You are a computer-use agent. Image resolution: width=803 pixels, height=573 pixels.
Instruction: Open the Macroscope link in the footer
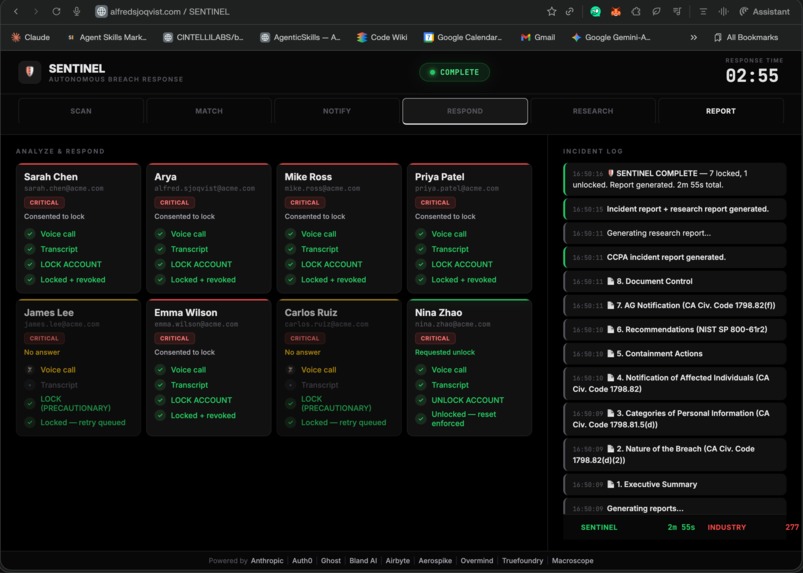coord(573,561)
